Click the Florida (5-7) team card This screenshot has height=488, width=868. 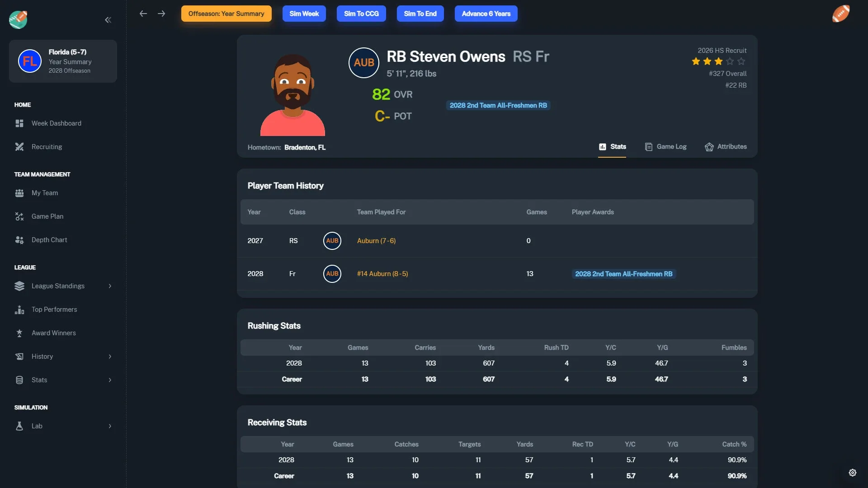pos(63,61)
